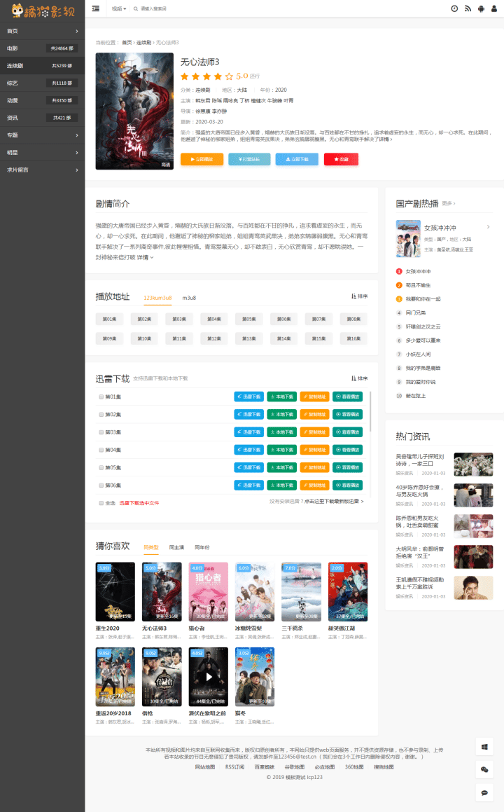Click the 播猫影视 site logo
This screenshot has height=812, width=504.
[43, 11]
